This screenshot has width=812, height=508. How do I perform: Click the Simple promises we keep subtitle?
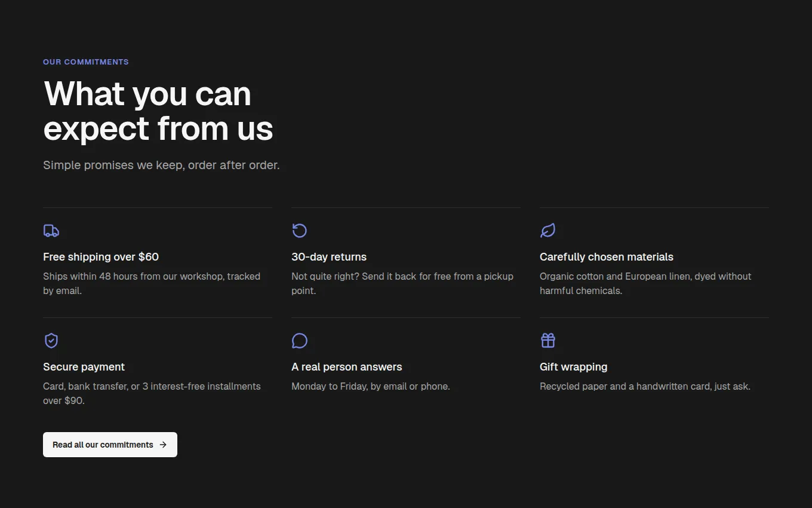point(161,165)
